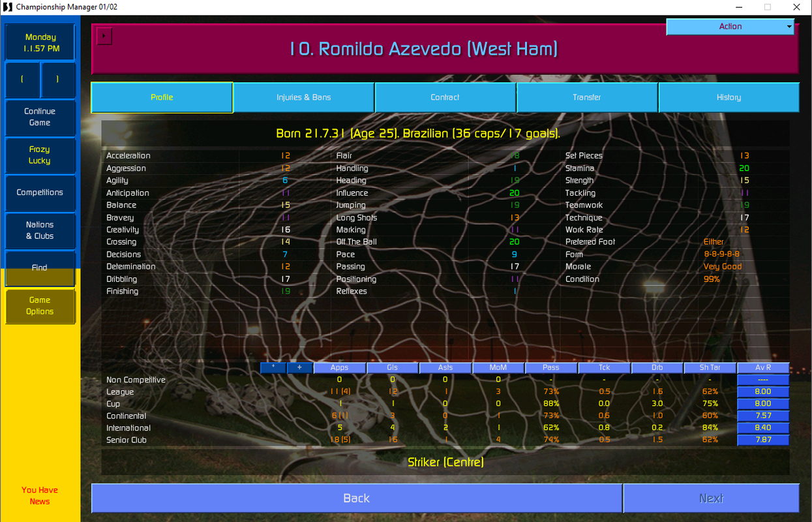Open the Contract tab
Screen dimensions: 812x522
(x=445, y=97)
